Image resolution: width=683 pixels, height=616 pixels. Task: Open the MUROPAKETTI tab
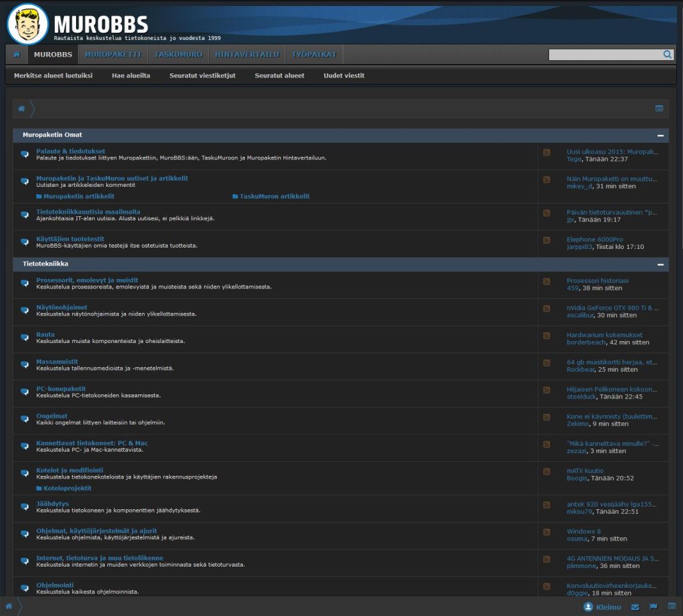(113, 55)
